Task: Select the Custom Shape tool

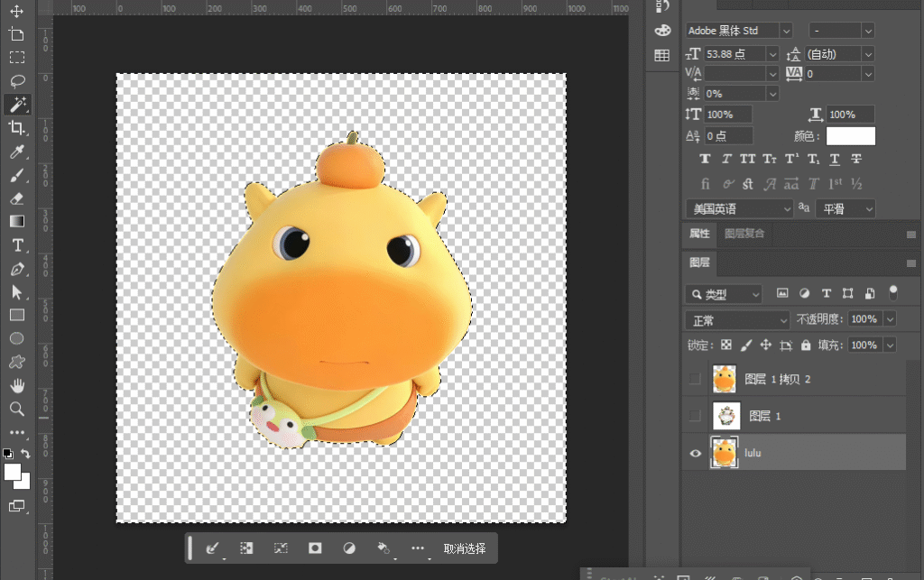Action: tap(16, 362)
